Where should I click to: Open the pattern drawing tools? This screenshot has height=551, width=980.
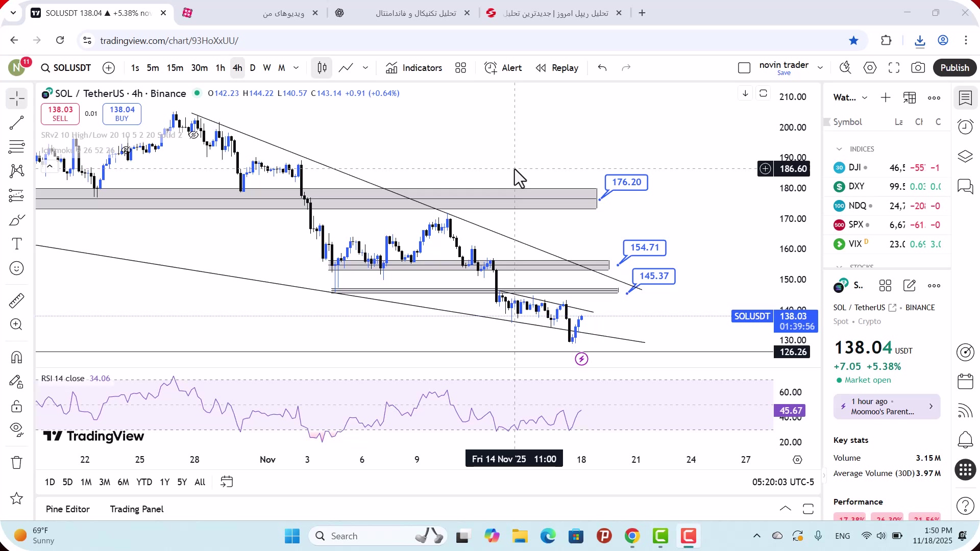click(x=17, y=171)
